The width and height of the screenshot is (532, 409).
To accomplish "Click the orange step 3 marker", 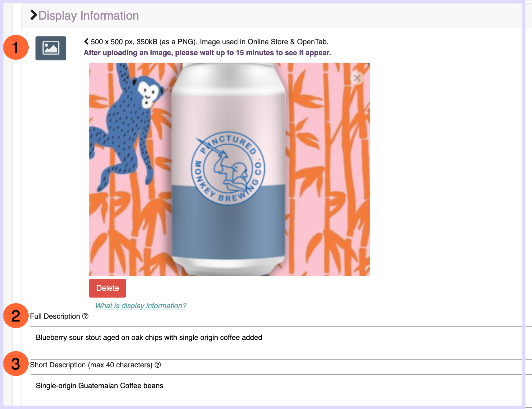I will click(x=16, y=364).
